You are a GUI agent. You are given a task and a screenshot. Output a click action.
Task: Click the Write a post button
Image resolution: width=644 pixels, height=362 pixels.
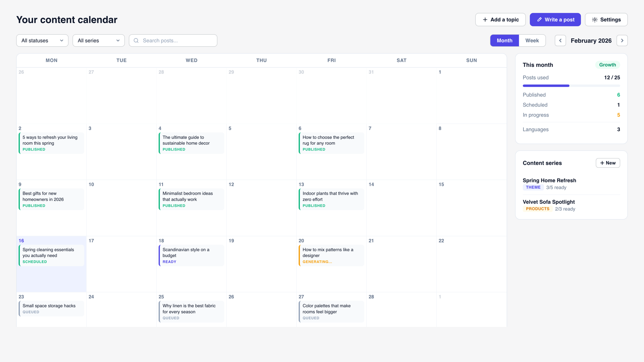pos(555,19)
